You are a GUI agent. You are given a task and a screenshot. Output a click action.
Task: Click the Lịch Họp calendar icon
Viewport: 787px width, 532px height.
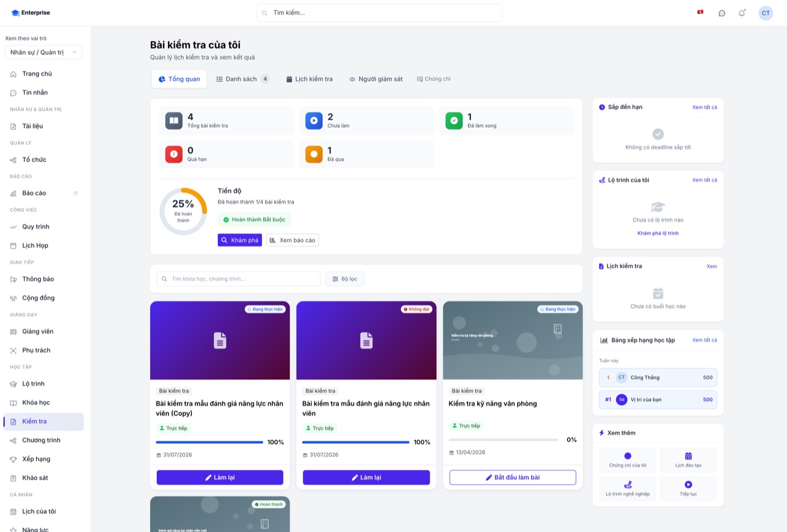tap(14, 246)
